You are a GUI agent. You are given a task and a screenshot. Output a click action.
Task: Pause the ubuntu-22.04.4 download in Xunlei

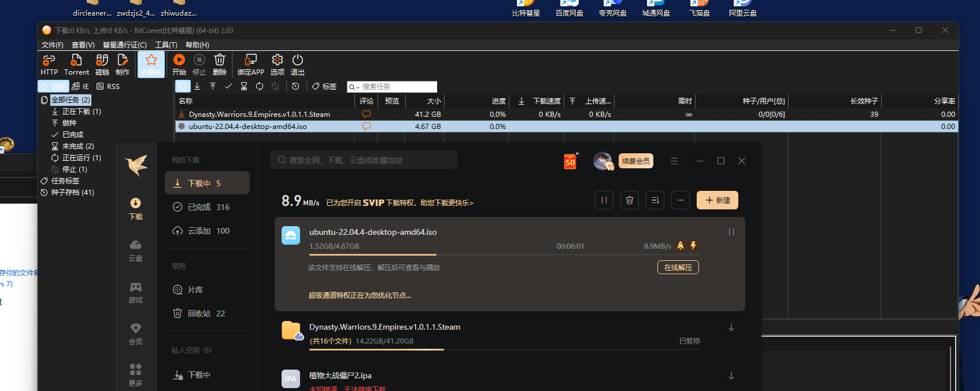[x=731, y=232]
